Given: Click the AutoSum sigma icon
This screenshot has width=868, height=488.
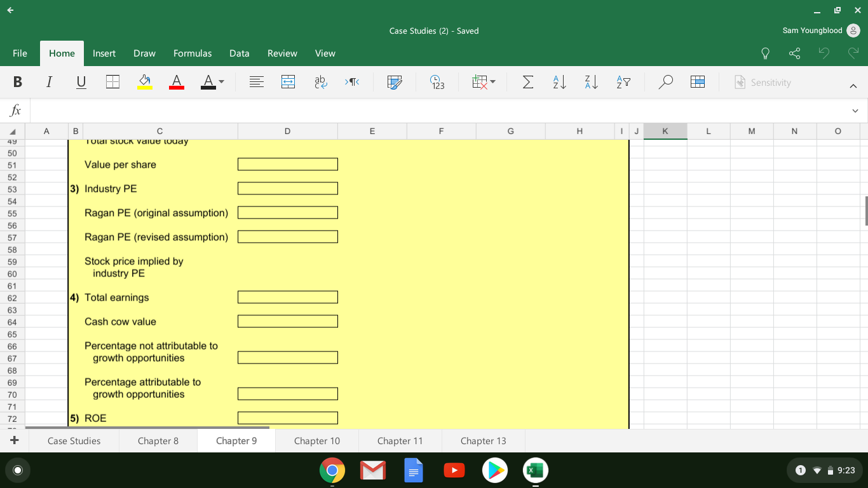Looking at the screenshot, I should point(527,82).
